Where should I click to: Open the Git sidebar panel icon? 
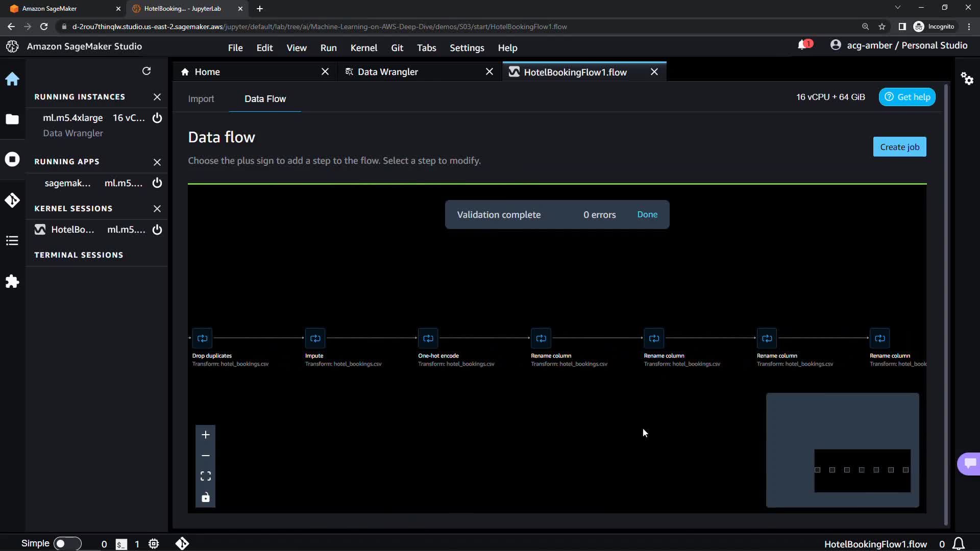pyautogui.click(x=12, y=201)
